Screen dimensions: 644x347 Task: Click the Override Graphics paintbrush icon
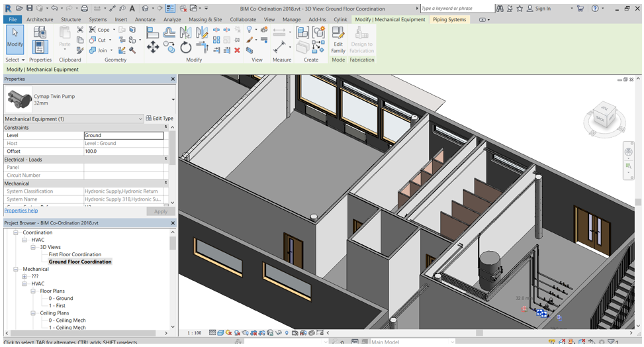pos(250,40)
